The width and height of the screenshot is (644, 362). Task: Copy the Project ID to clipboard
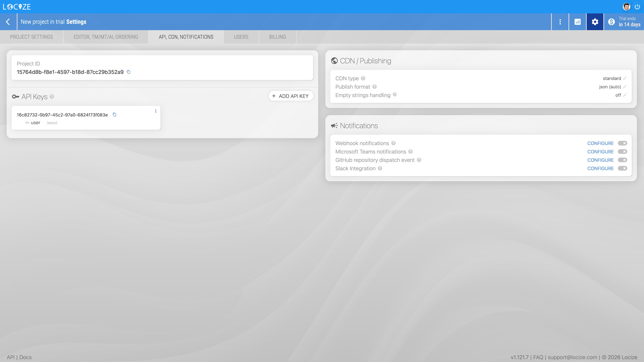pyautogui.click(x=128, y=72)
